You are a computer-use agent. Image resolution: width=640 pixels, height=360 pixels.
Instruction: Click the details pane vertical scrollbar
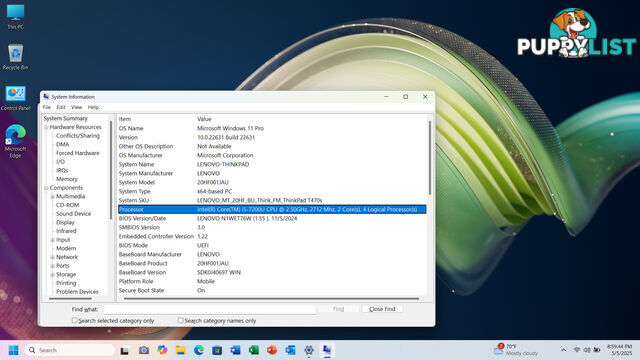(429, 158)
